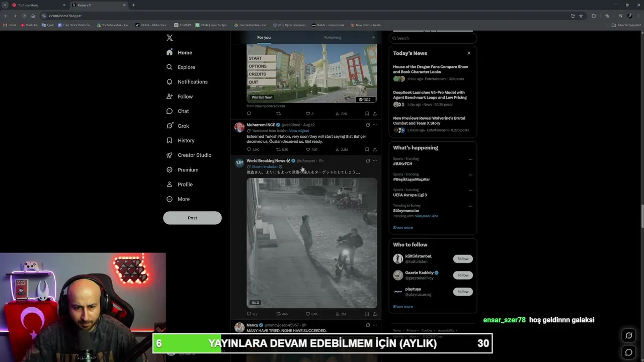Open the #BJKvFCH trend

[x=403, y=164]
